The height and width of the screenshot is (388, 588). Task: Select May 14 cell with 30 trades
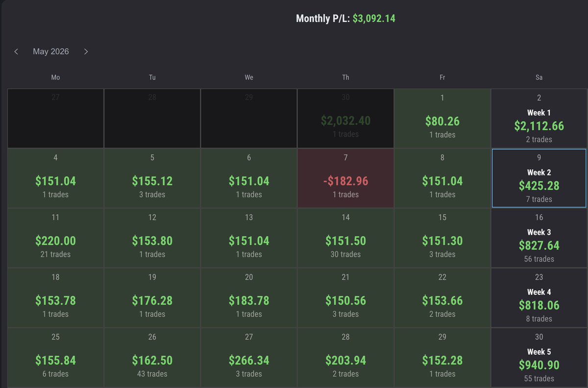click(345, 238)
